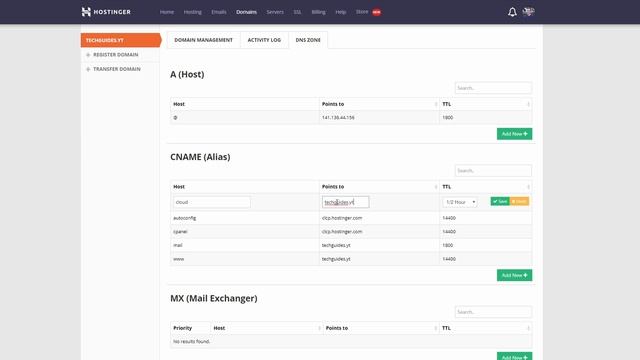
Task: Save the new CNAME record
Action: click(x=500, y=201)
